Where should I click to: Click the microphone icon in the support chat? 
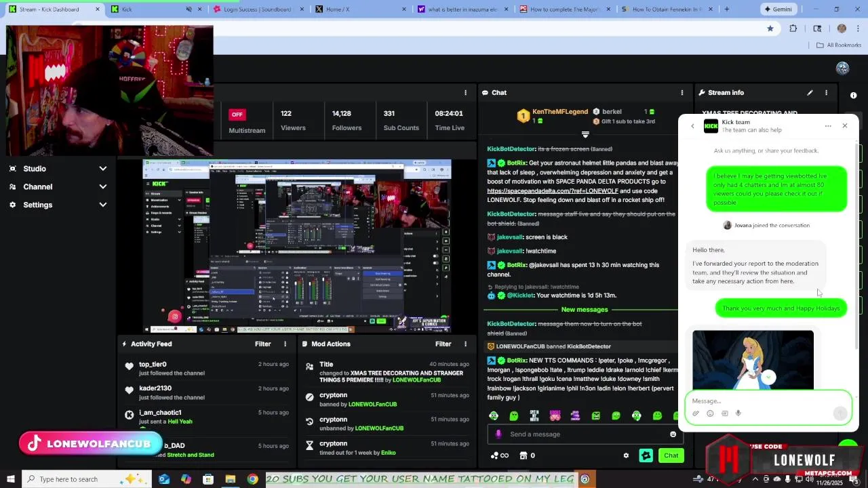click(738, 413)
